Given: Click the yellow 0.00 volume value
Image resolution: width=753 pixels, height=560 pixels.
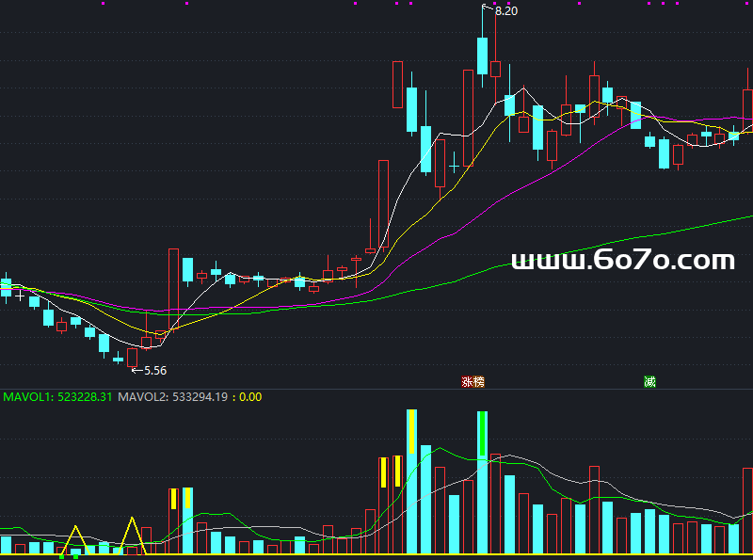Looking at the screenshot, I should click(x=250, y=397).
